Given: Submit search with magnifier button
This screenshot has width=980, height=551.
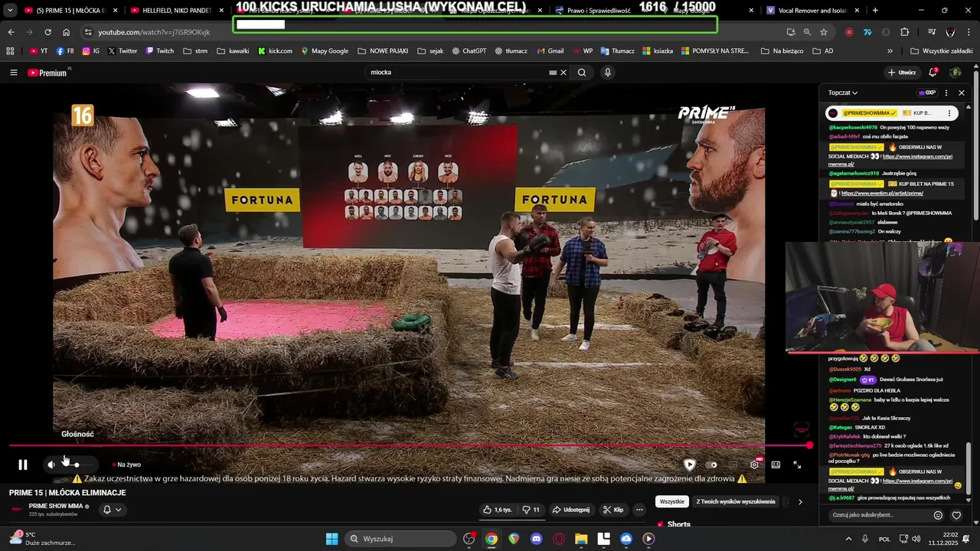Looking at the screenshot, I should 582,73.
